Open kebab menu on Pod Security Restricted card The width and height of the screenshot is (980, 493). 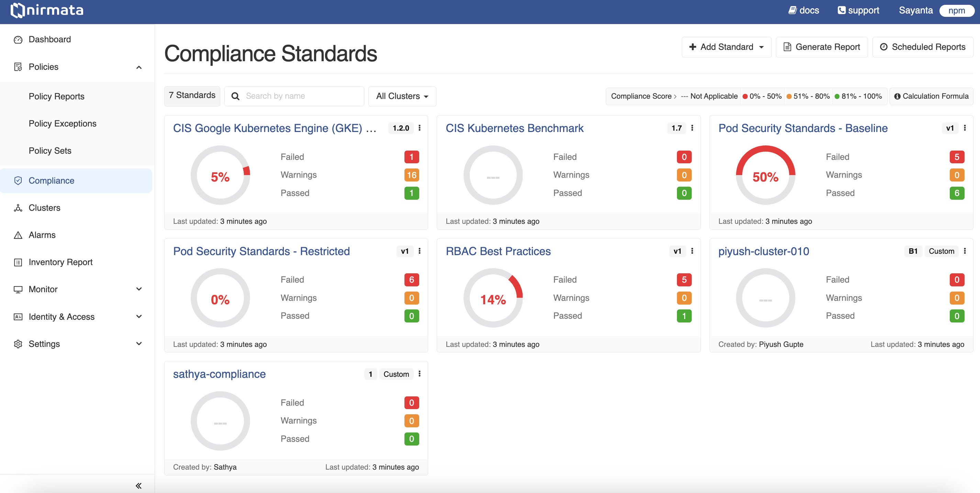419,251
